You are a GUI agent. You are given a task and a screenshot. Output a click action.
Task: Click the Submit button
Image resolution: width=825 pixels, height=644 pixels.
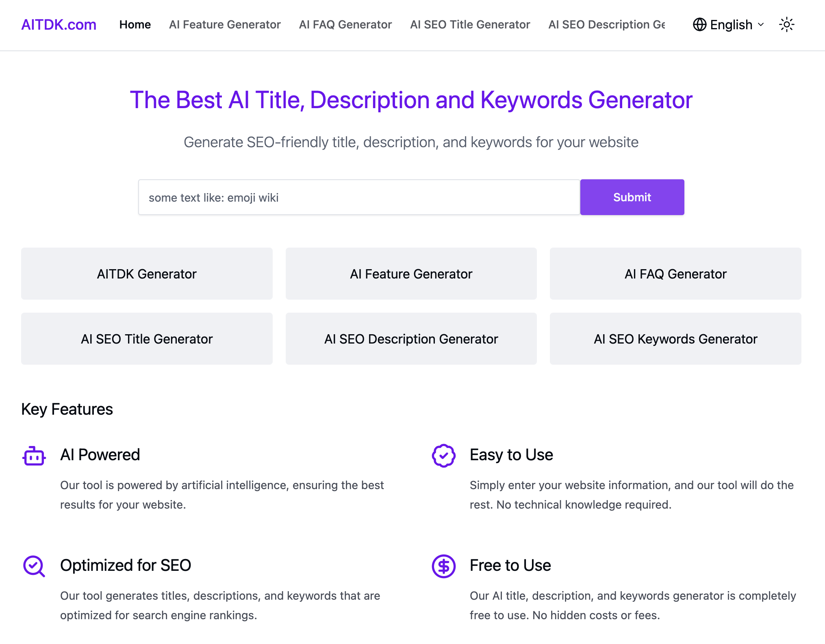(x=632, y=197)
